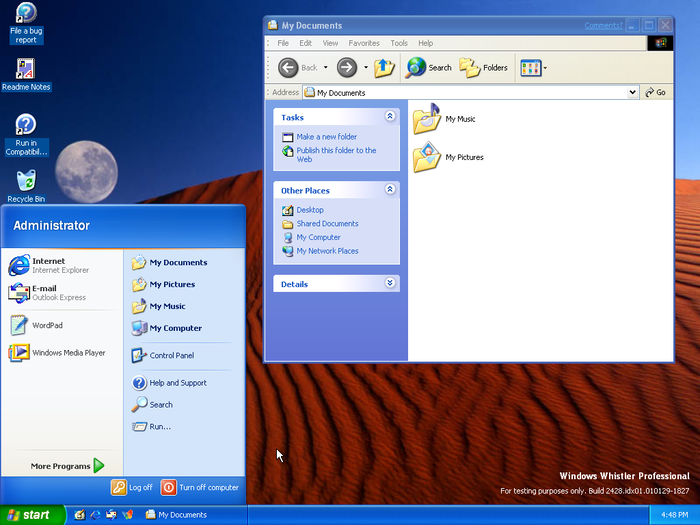Click Make a new folder link
Viewport: 700px width, 525px height.
click(326, 137)
